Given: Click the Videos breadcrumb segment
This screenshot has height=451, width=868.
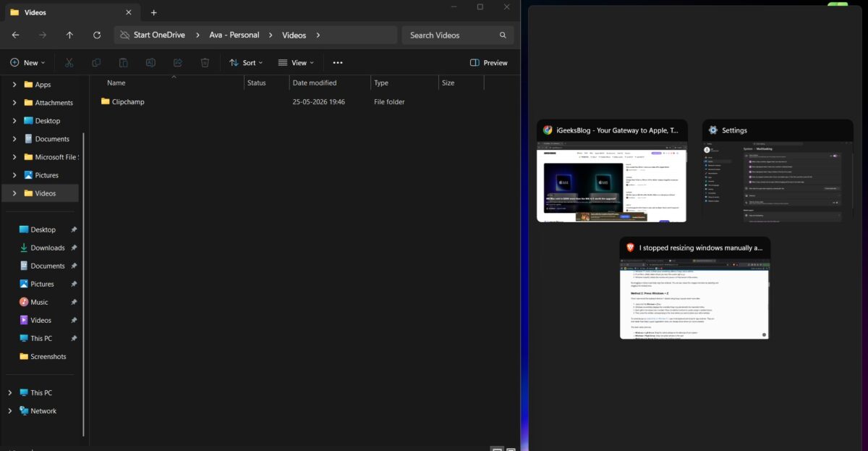Looking at the screenshot, I should coord(294,35).
